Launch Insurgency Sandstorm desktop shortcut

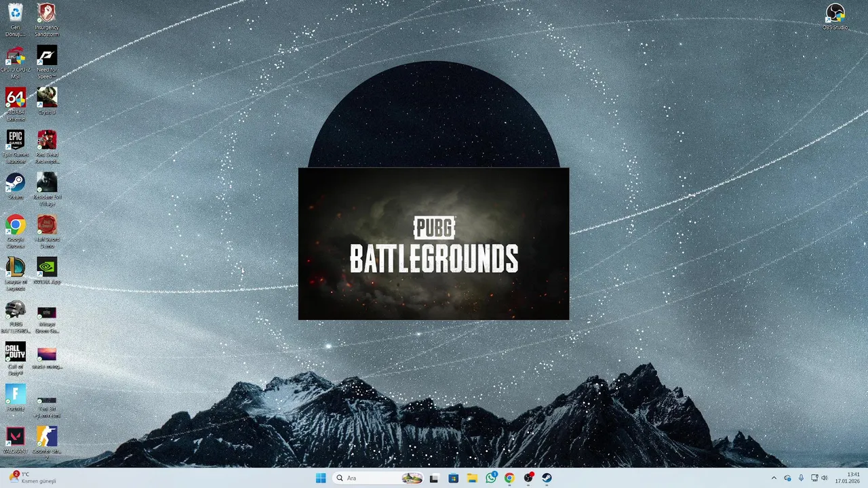47,20
